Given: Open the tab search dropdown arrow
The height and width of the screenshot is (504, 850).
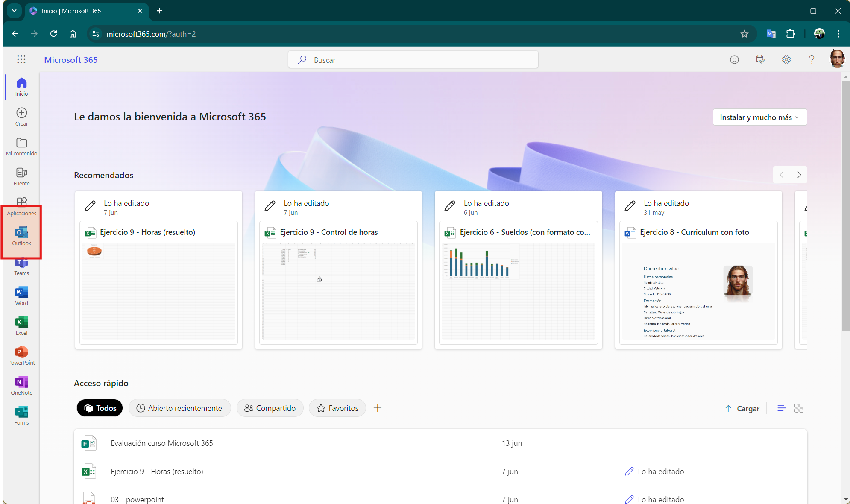Looking at the screenshot, I should 14,11.
